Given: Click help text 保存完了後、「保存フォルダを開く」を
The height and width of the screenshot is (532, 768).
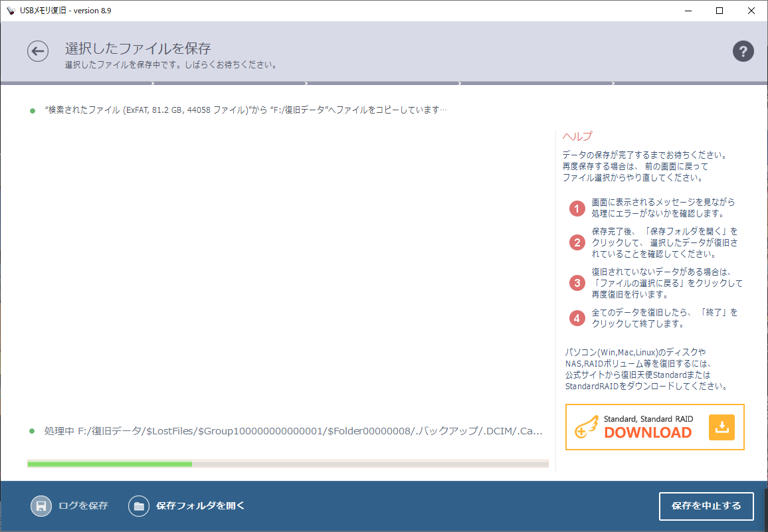Looking at the screenshot, I should point(664,231).
